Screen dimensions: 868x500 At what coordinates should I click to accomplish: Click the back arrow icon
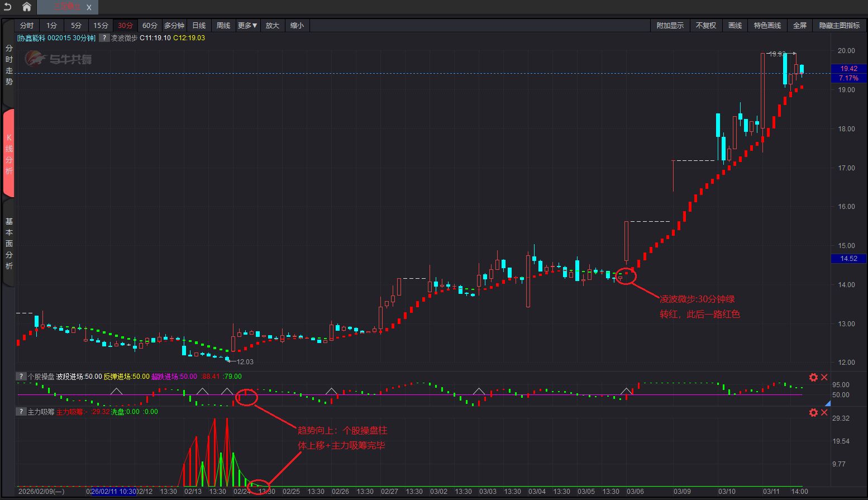8,7
